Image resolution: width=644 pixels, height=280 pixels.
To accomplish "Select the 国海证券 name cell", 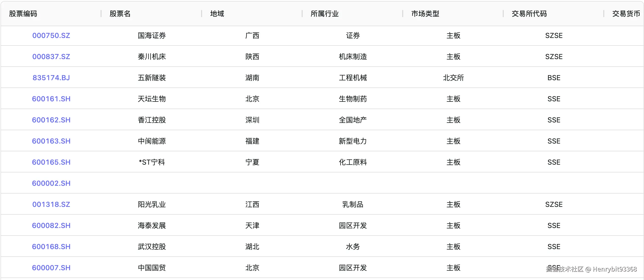I will (x=152, y=36).
